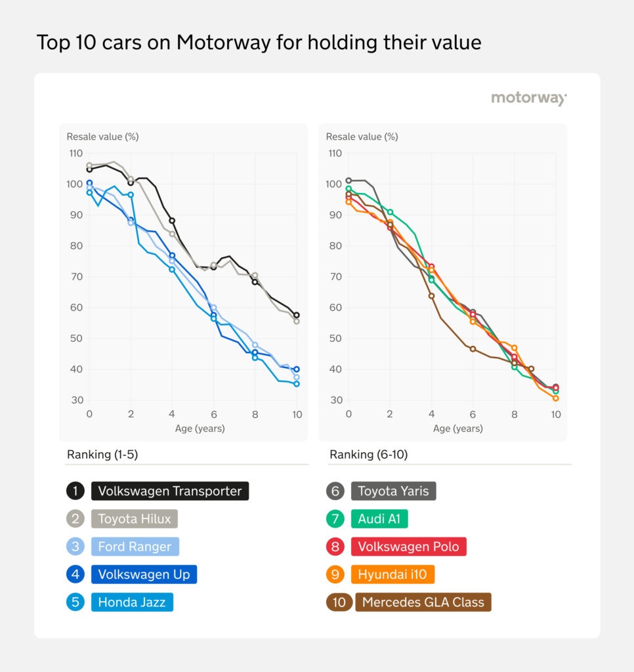Image resolution: width=634 pixels, height=672 pixels.
Task: Click the brown number 10 ranking badge
Action: tap(339, 602)
